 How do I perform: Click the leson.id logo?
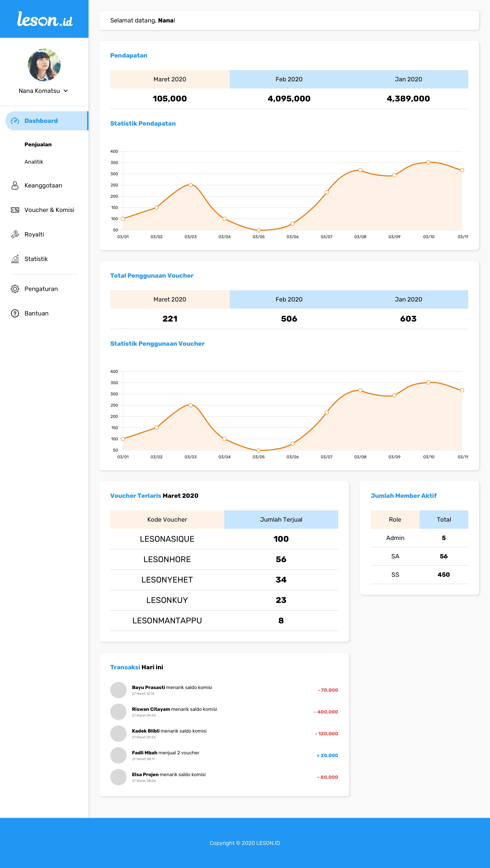coord(45,19)
